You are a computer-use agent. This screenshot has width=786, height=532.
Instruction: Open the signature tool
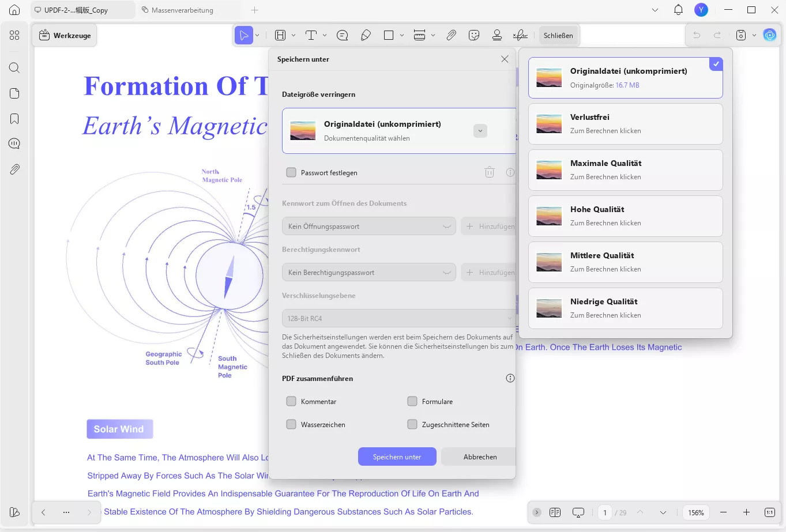click(x=520, y=35)
